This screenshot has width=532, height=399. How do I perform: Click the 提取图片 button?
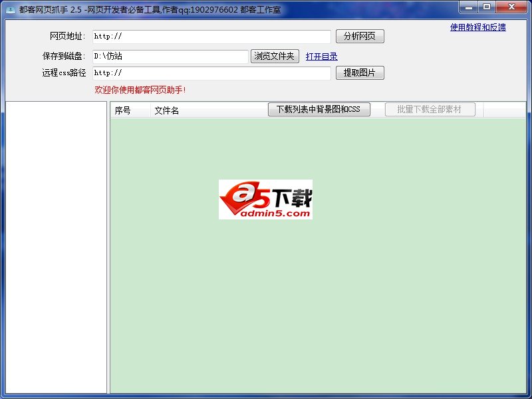click(x=360, y=73)
